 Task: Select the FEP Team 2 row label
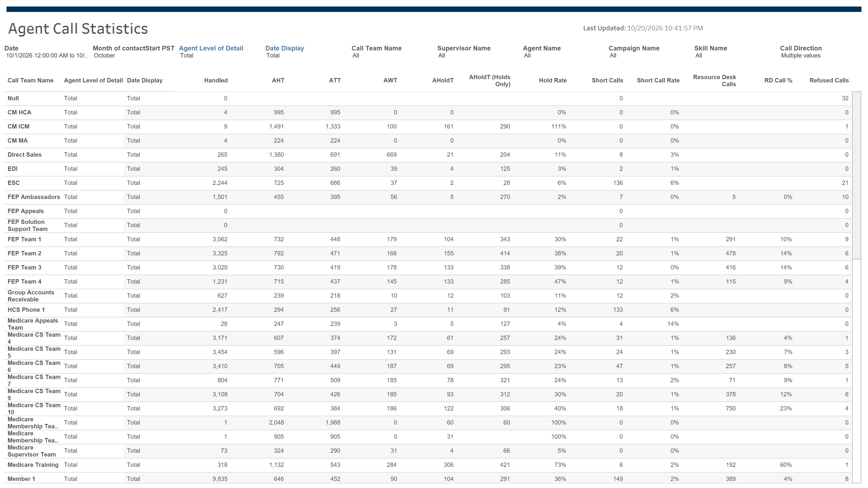[24, 253]
